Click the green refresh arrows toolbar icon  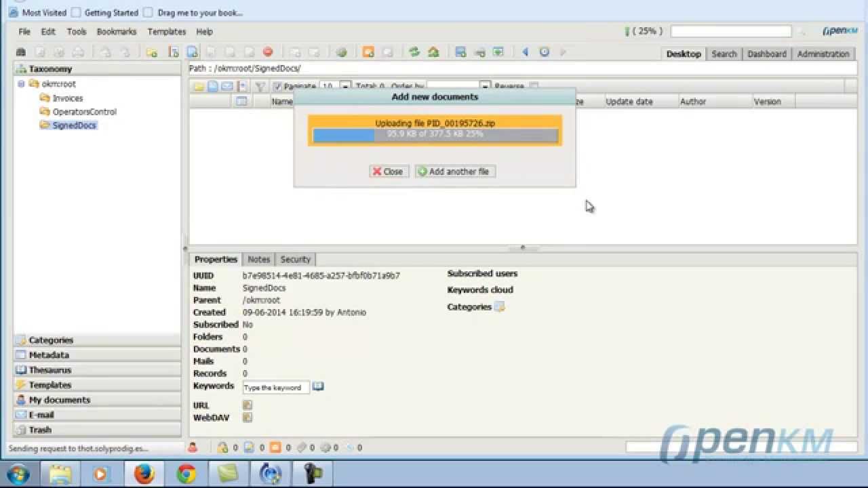[x=414, y=52]
